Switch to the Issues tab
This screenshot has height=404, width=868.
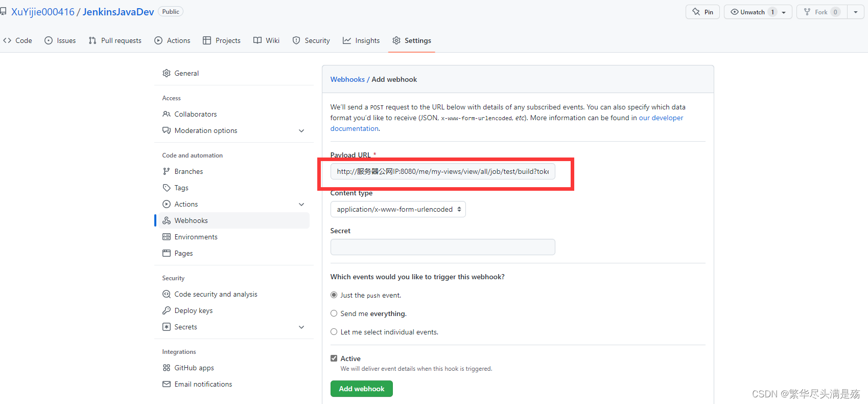coord(60,40)
